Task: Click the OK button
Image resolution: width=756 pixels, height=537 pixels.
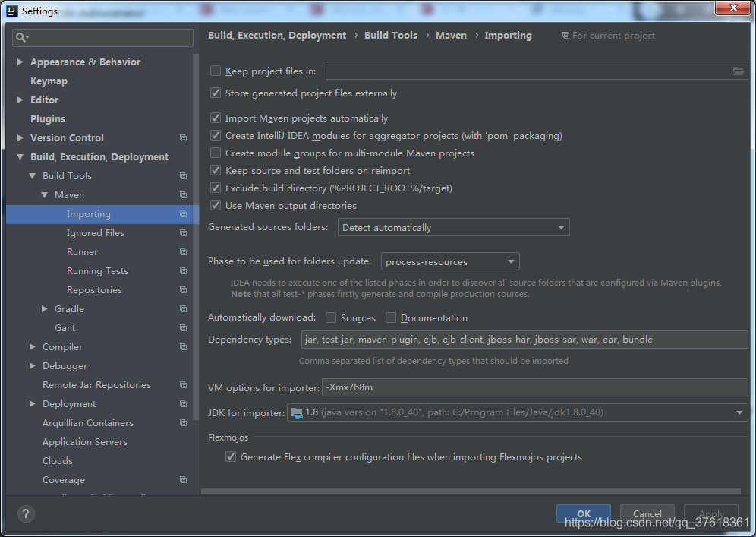Action: tap(583, 513)
